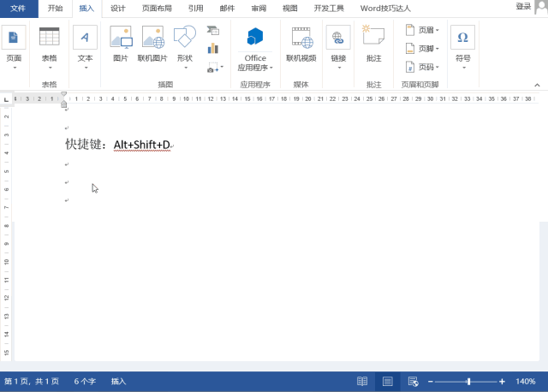This screenshot has width=548, height=392.
Task: Select the 插入 Insert tab
Action: [86, 9]
